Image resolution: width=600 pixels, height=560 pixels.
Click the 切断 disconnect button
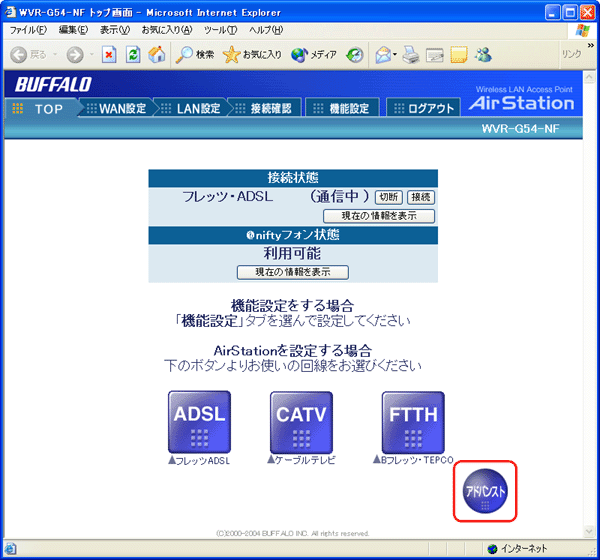pyautogui.click(x=389, y=197)
